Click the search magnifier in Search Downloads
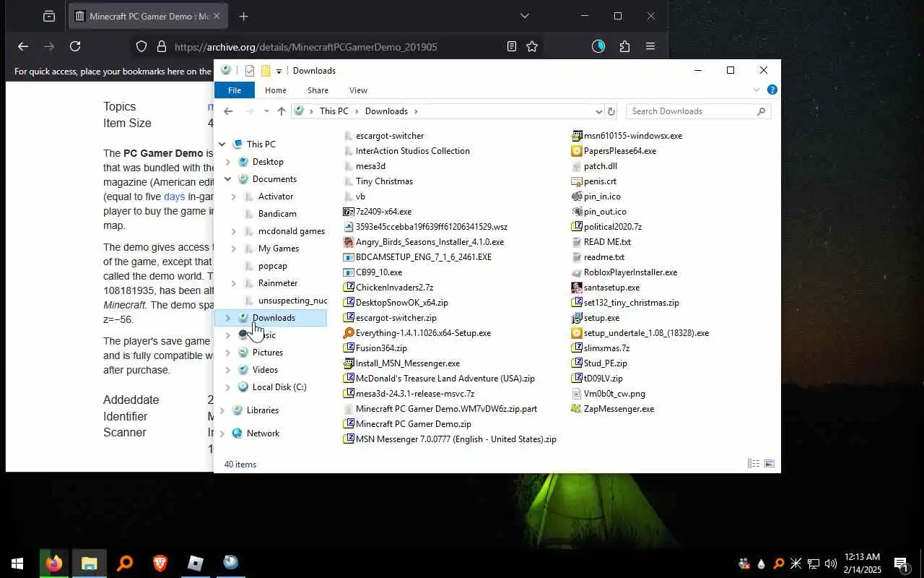924x578 pixels. (761, 111)
